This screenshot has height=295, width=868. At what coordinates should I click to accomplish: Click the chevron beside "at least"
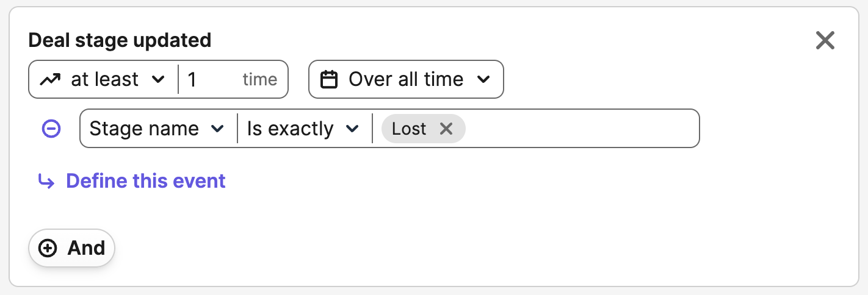click(x=157, y=80)
